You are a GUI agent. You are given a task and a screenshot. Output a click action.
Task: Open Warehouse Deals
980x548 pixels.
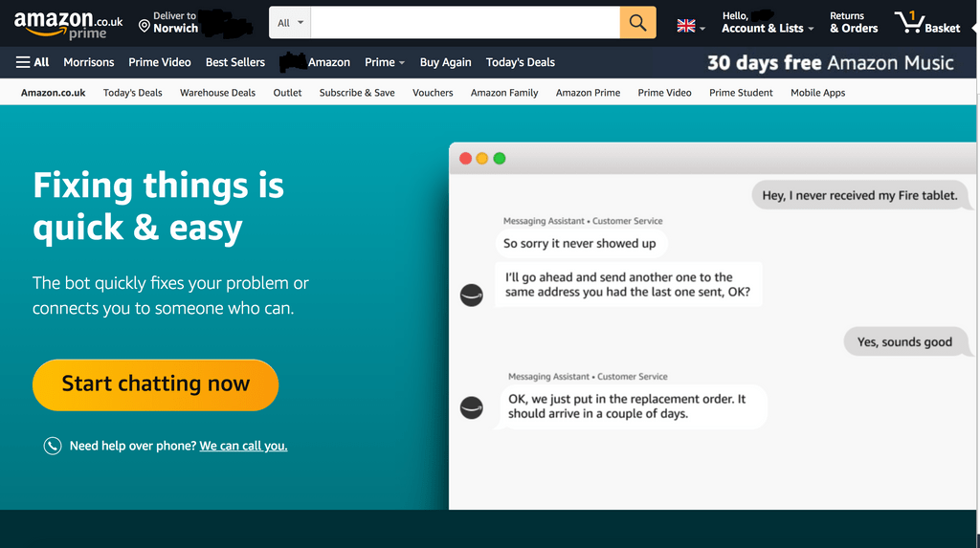click(217, 93)
